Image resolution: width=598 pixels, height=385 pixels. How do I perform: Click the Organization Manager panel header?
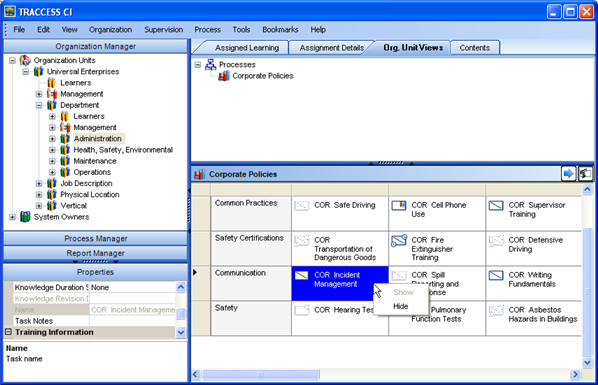coord(95,46)
